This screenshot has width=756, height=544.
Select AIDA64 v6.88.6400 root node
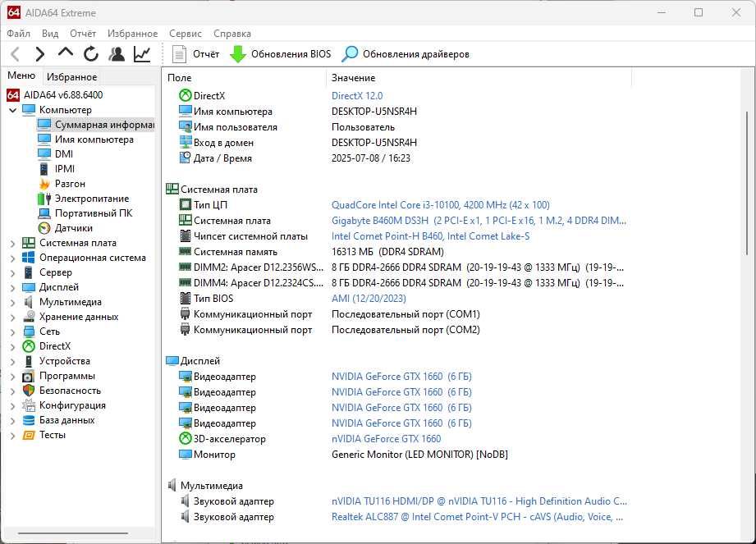[63, 95]
